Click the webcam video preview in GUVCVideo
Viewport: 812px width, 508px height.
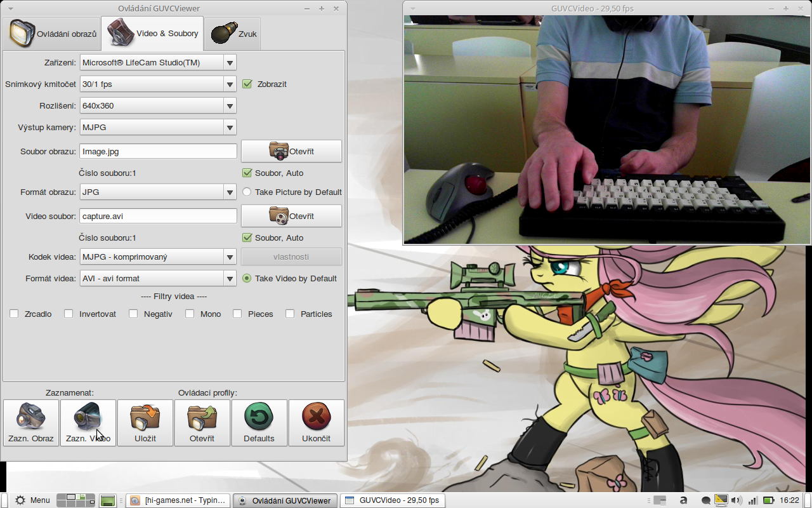[607, 130]
